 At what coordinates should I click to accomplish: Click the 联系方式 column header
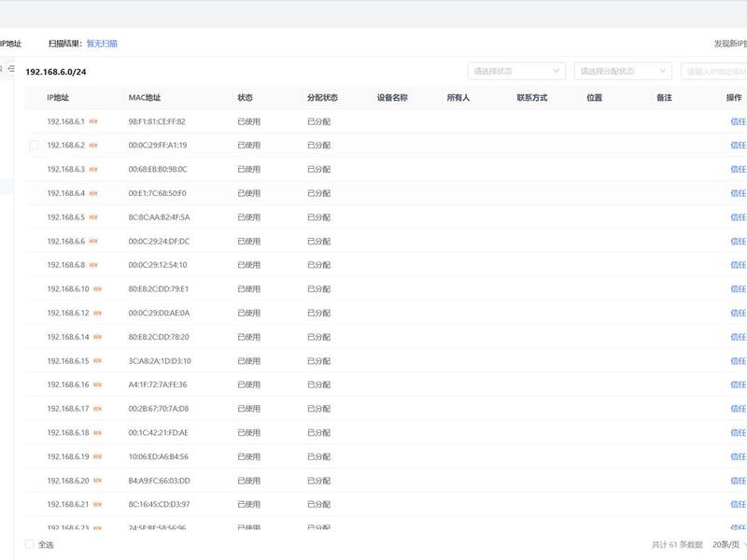click(x=531, y=97)
